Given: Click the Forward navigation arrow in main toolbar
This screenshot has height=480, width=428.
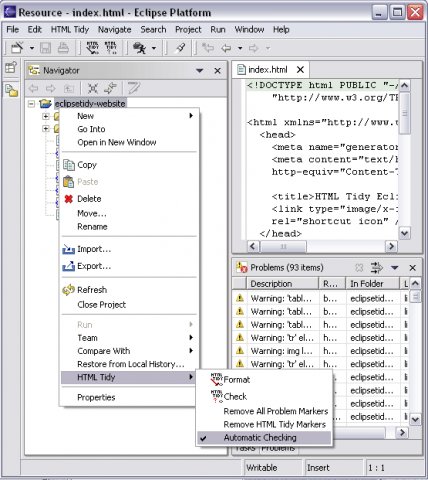Looking at the screenshot, I should [254, 48].
